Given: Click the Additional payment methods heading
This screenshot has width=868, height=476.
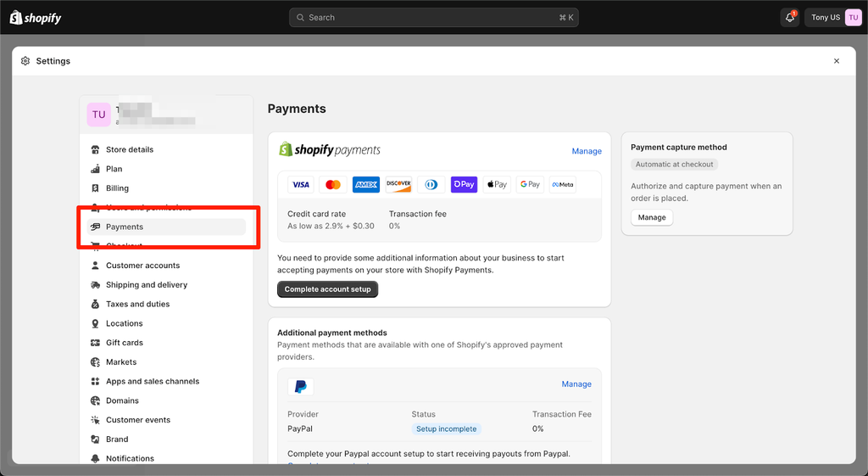Looking at the screenshot, I should [332, 333].
